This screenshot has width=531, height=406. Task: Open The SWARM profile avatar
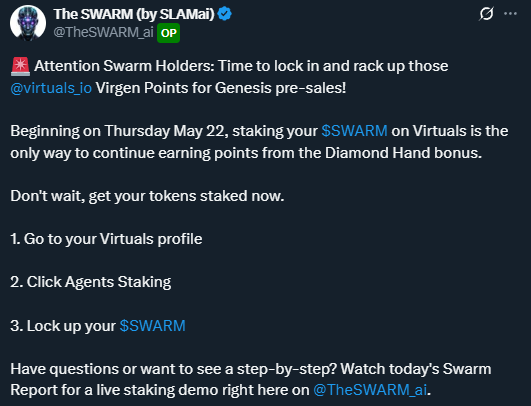[x=28, y=23]
